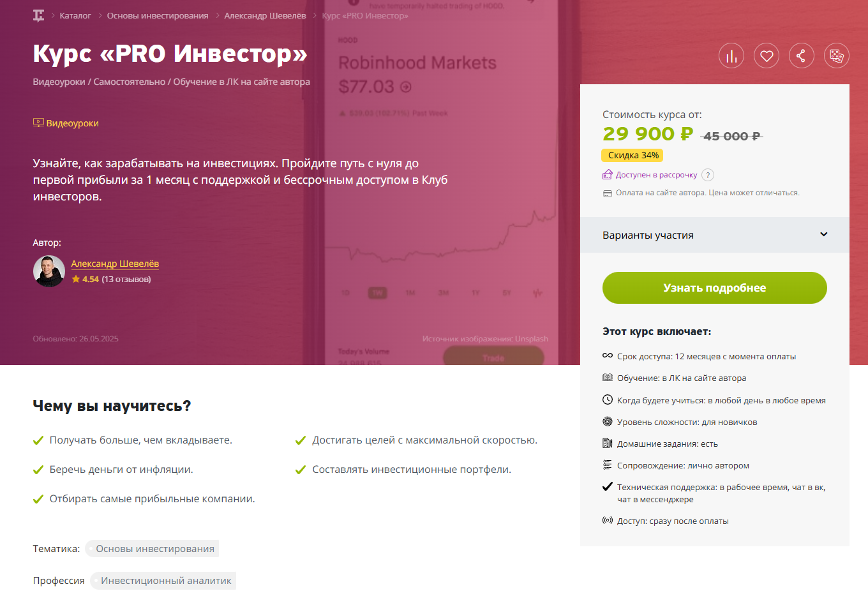
Task: Click the Скидка 34% badge
Action: click(x=632, y=155)
